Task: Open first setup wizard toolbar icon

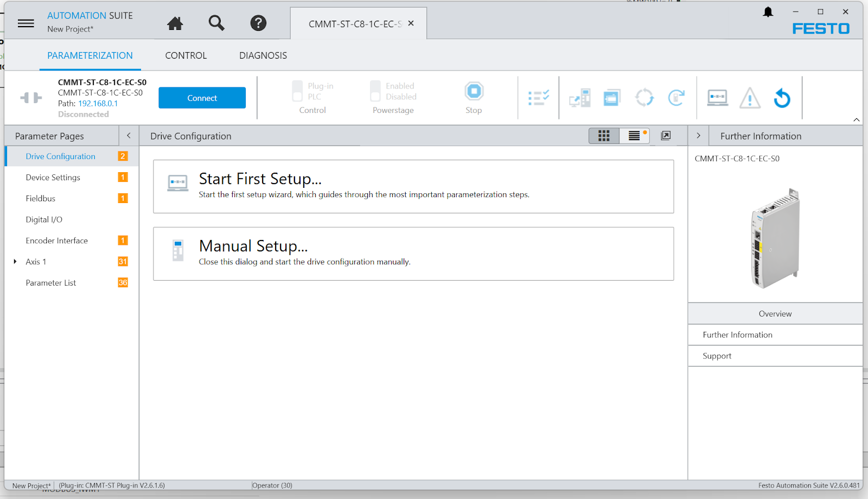Action: [717, 98]
